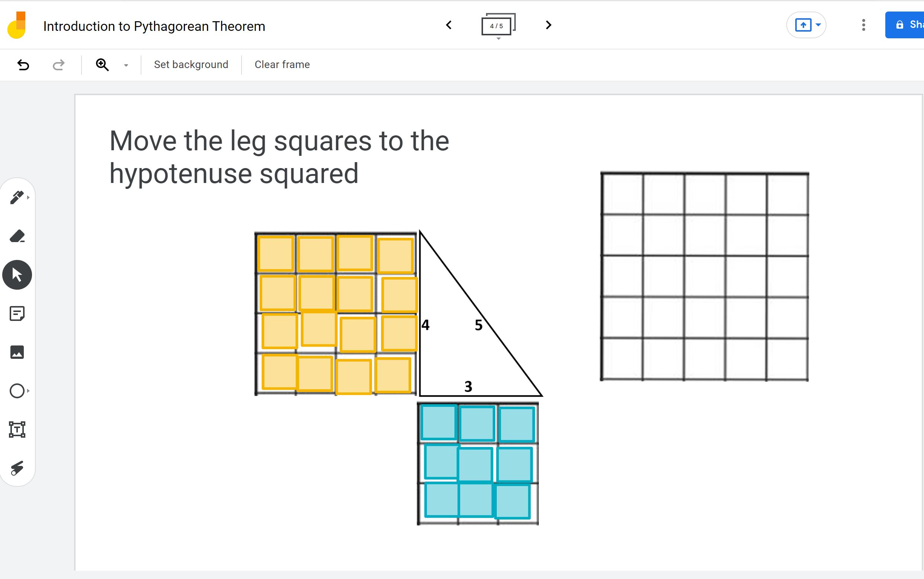Activate the Laser pointer tool

point(17,468)
